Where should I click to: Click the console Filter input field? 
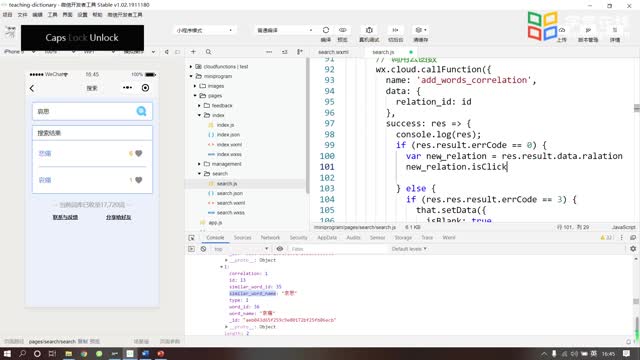click(x=337, y=249)
